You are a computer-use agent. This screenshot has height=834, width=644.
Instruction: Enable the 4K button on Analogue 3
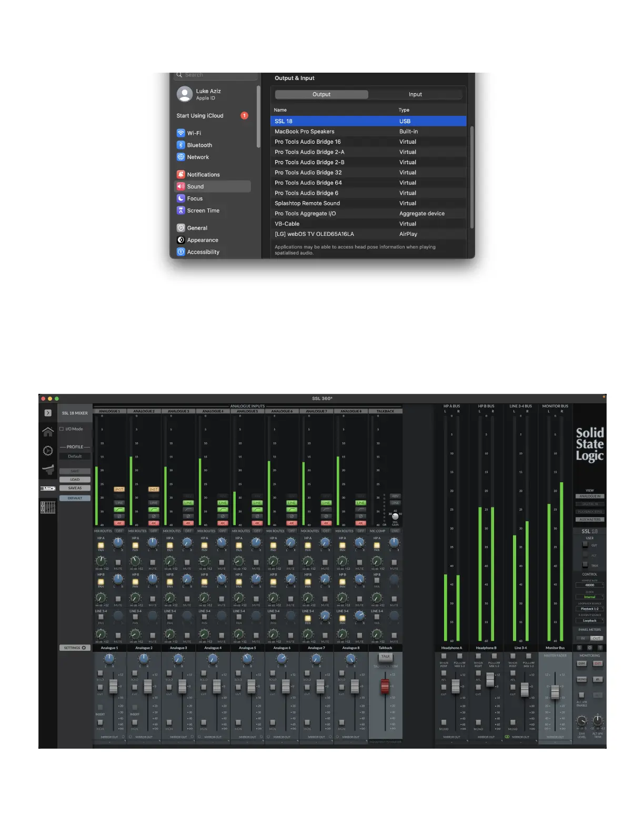point(188,523)
